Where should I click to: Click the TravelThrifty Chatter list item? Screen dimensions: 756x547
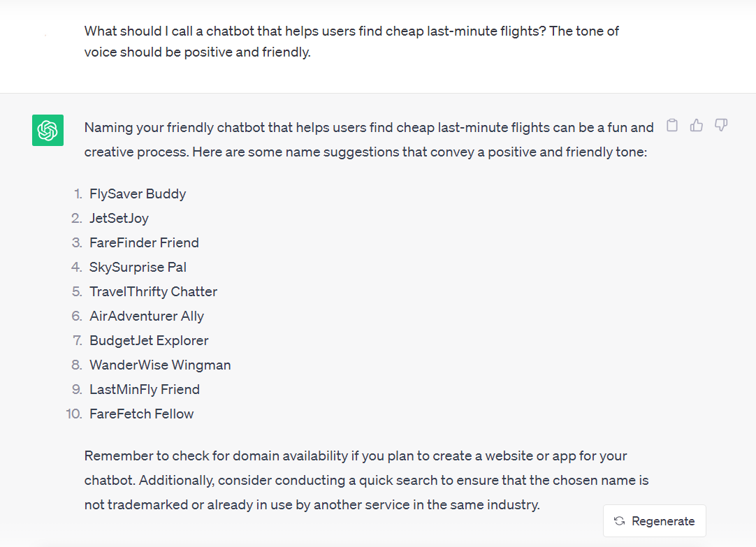[x=153, y=291]
